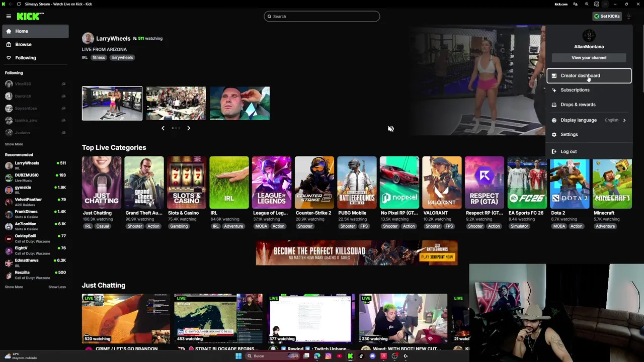Select third featured stream thumbnail

click(x=239, y=104)
